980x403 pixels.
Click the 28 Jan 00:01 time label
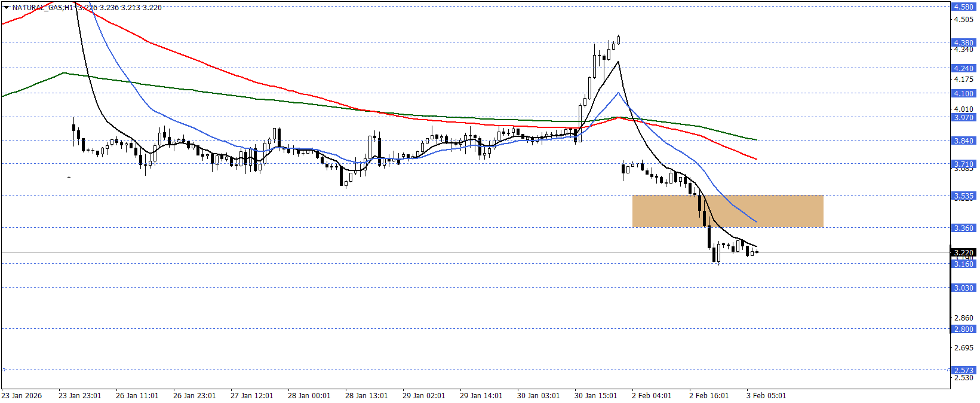pos(309,396)
